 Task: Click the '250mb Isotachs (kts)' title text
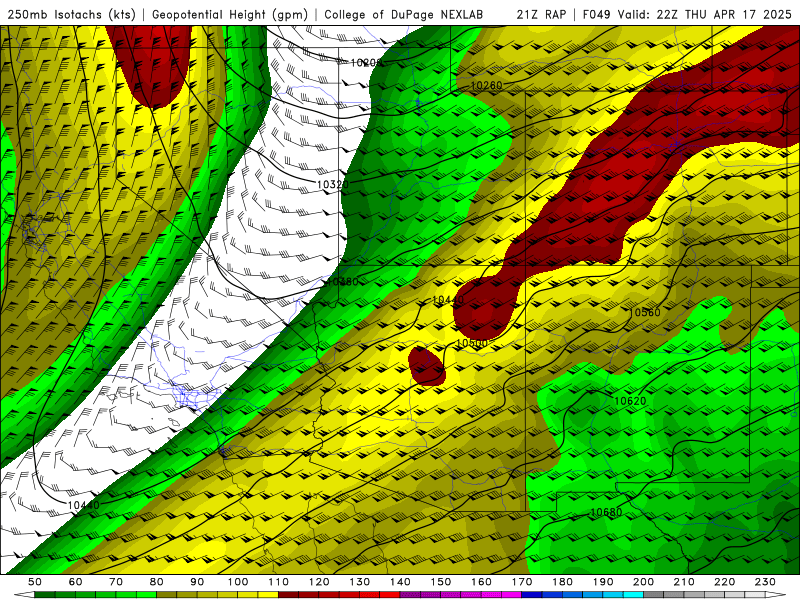72,15
